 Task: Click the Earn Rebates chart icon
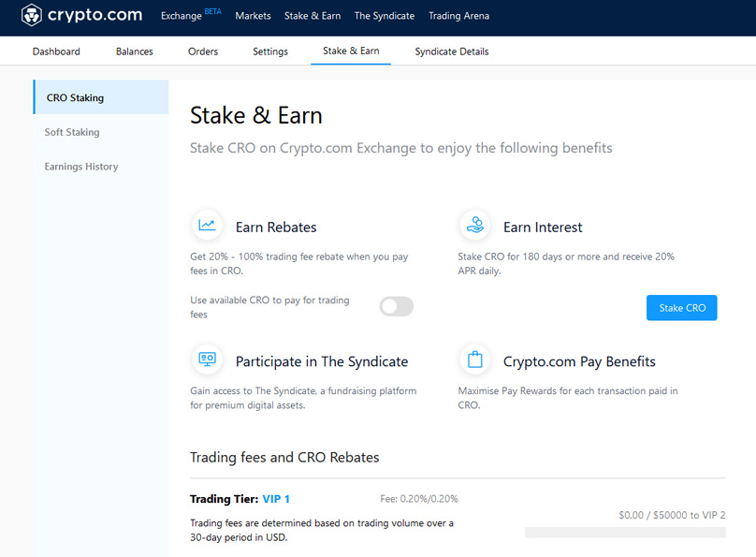[208, 225]
